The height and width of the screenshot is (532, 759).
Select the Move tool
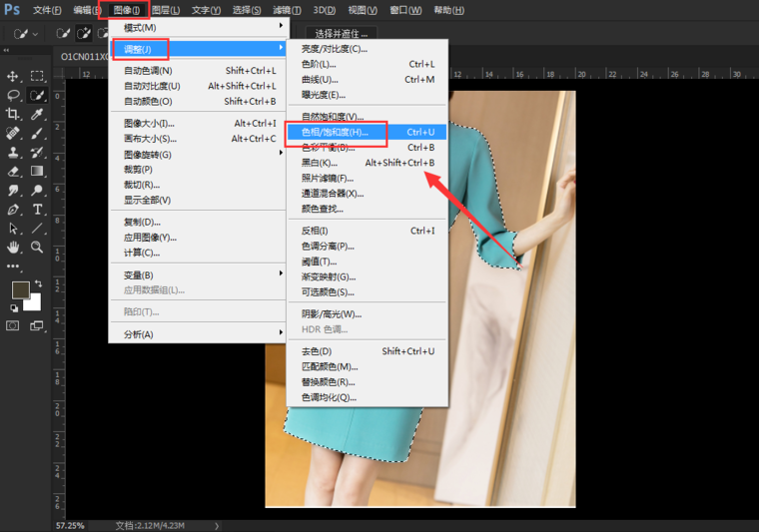click(13, 76)
